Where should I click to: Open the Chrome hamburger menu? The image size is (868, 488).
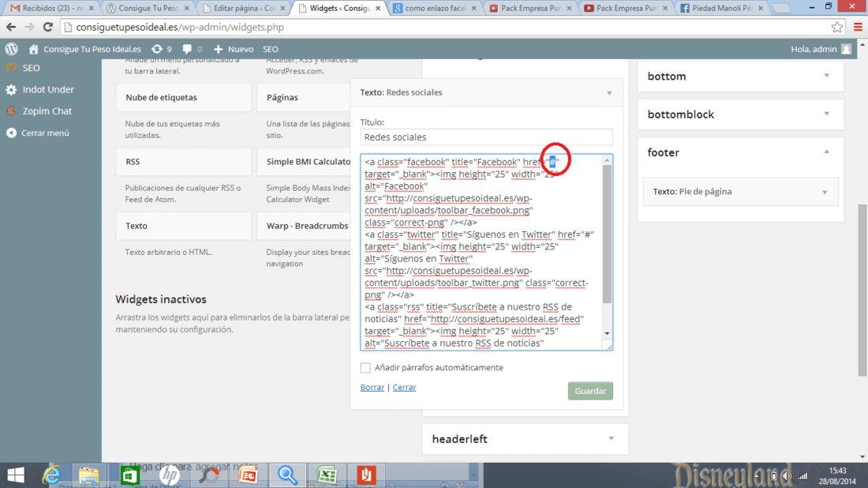(x=858, y=27)
